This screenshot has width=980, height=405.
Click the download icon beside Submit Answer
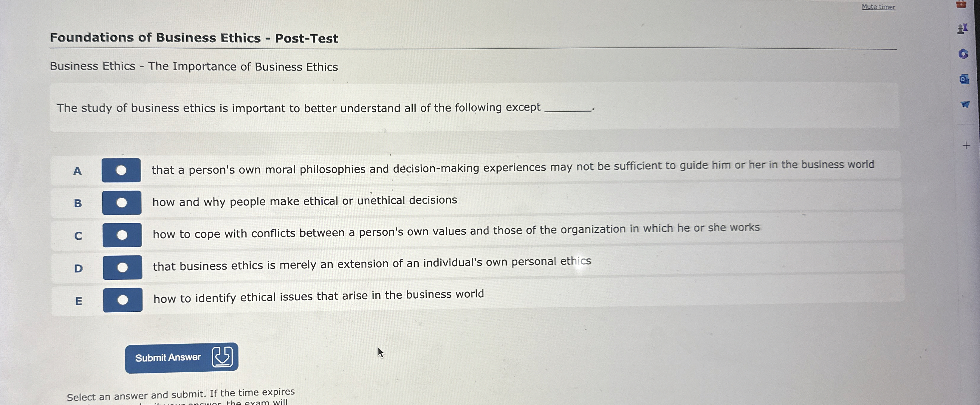coord(222,357)
